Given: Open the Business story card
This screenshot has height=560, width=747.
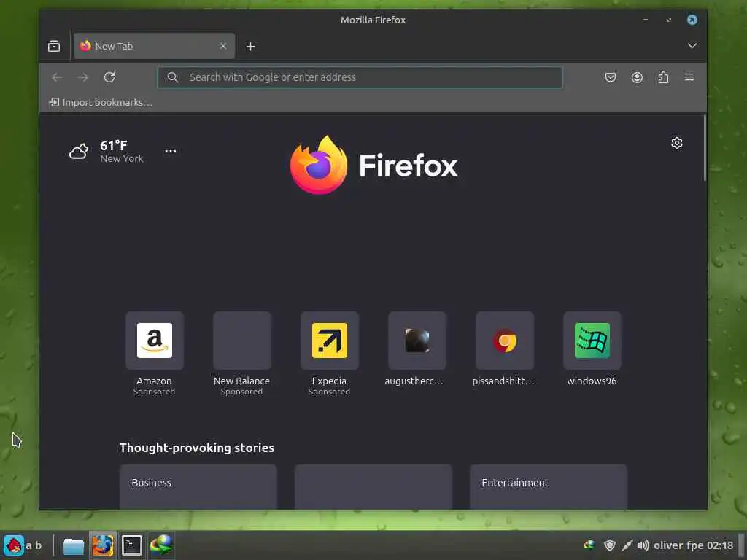Looking at the screenshot, I should pyautogui.click(x=198, y=487).
